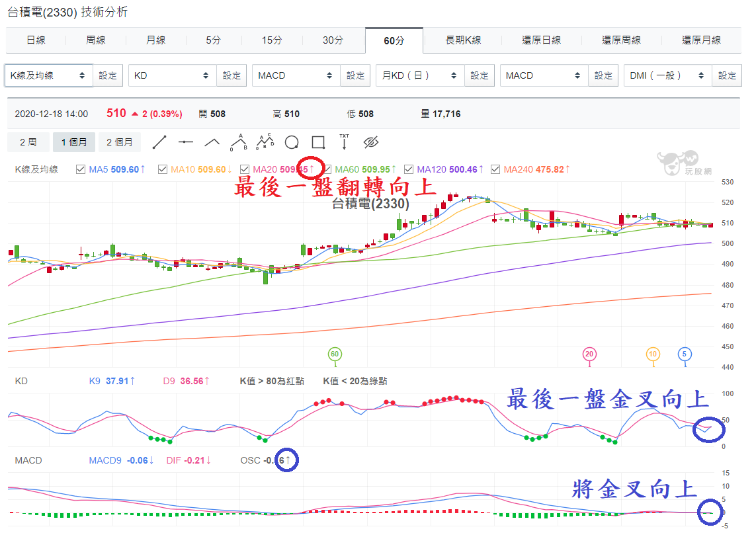Viewport: 756px width, 533px height.
Task: Switch to the 還原月線 tab
Action: coord(702,40)
